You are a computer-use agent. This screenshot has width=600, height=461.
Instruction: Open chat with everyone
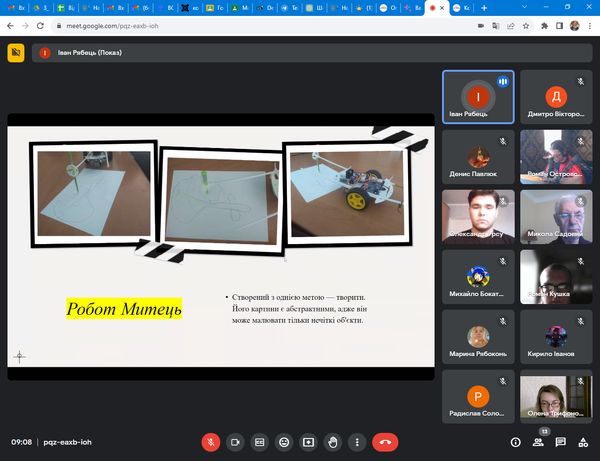pos(561,441)
